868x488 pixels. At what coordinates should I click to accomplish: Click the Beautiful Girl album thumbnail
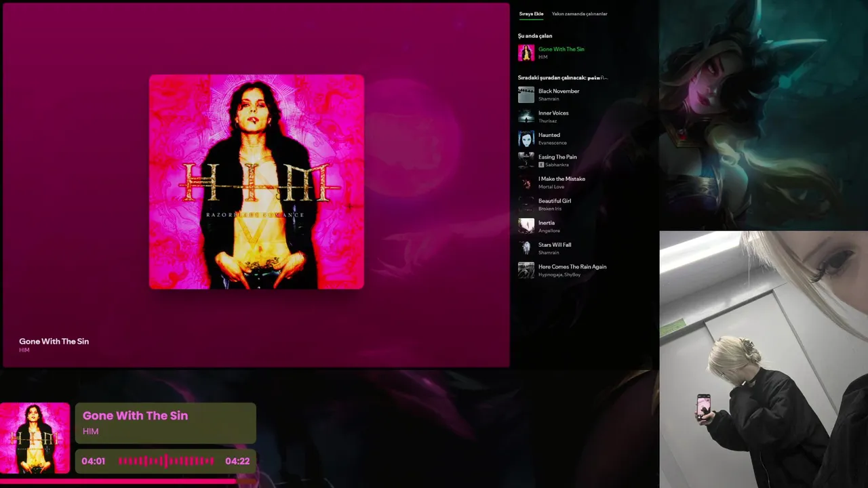[x=526, y=205]
